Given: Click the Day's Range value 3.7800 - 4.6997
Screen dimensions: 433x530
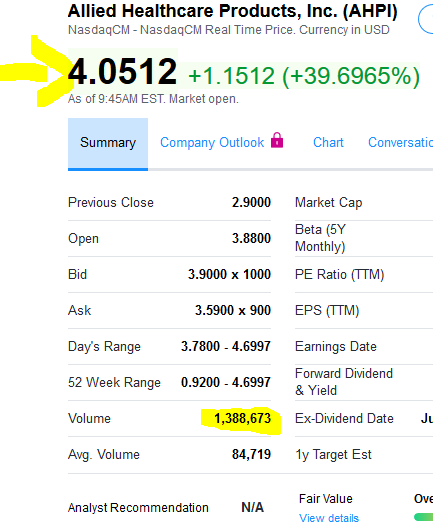Looking at the screenshot, I should point(226,346).
